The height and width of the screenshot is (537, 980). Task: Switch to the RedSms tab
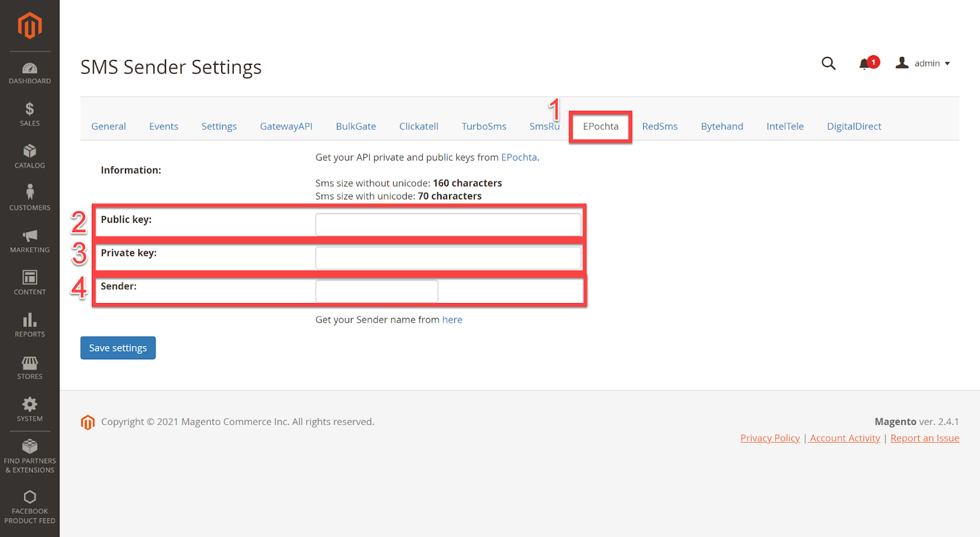point(660,126)
